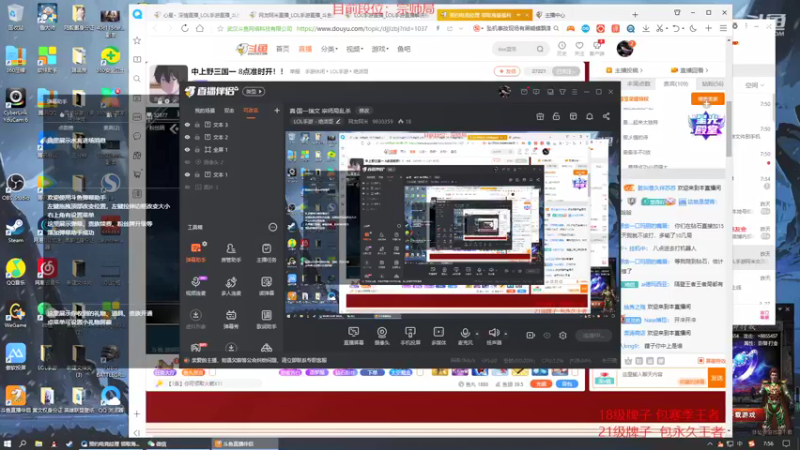Select the orange highlighted scene tab

(251, 111)
